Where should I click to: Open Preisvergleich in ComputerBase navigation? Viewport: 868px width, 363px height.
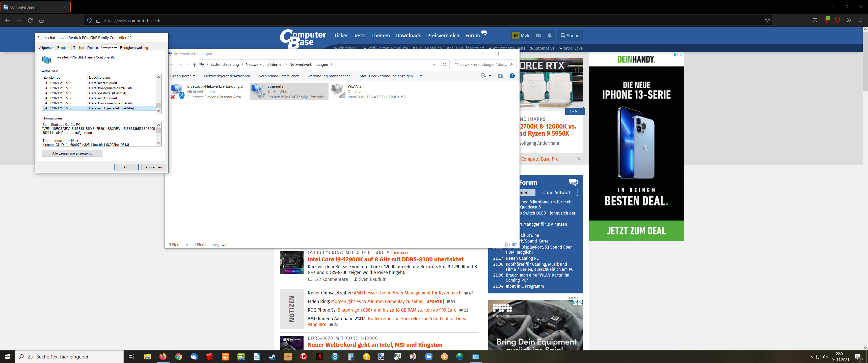pos(443,35)
